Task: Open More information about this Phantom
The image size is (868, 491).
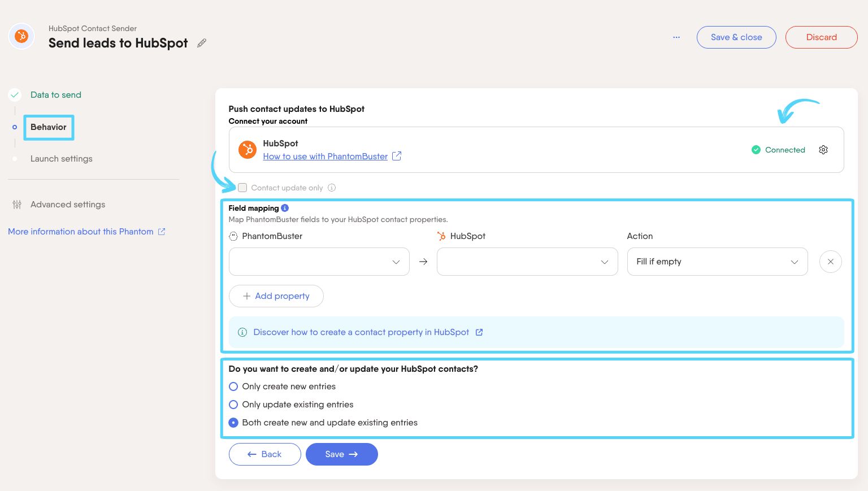Action: tap(81, 232)
